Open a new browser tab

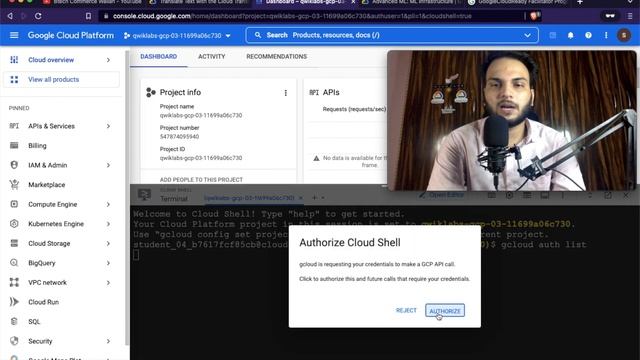[x=580, y=2]
